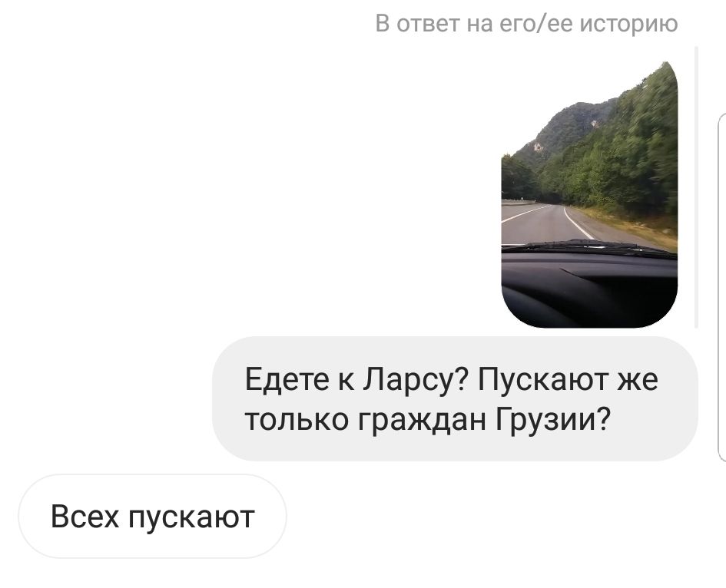
Task: Click the word 'Всех' in the received bubble
Action: tap(85, 517)
